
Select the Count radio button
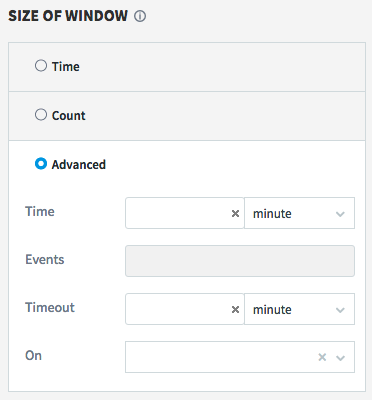click(41, 115)
